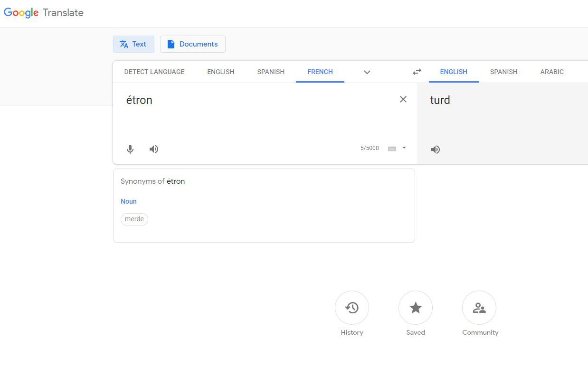Open the virtual keyboard icon
This screenshot has height=367, width=588.
(x=392, y=149)
